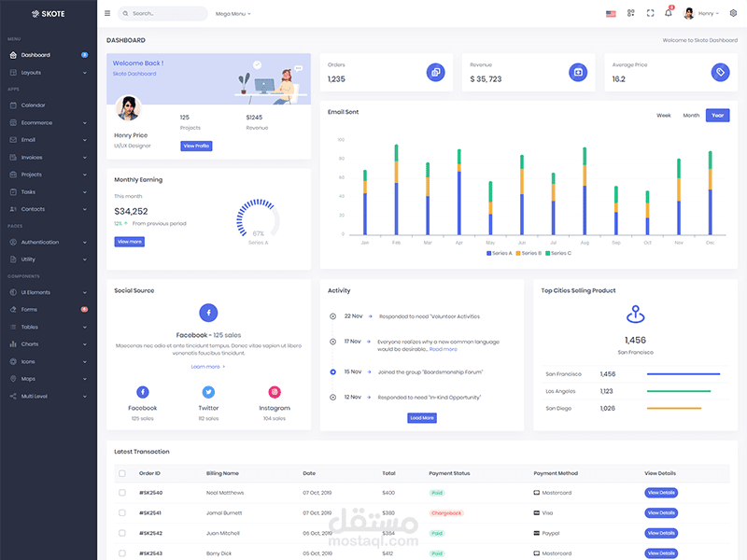The height and width of the screenshot is (560, 747).
Task: Check the checkbox for order #SK2541
Action: tap(122, 512)
